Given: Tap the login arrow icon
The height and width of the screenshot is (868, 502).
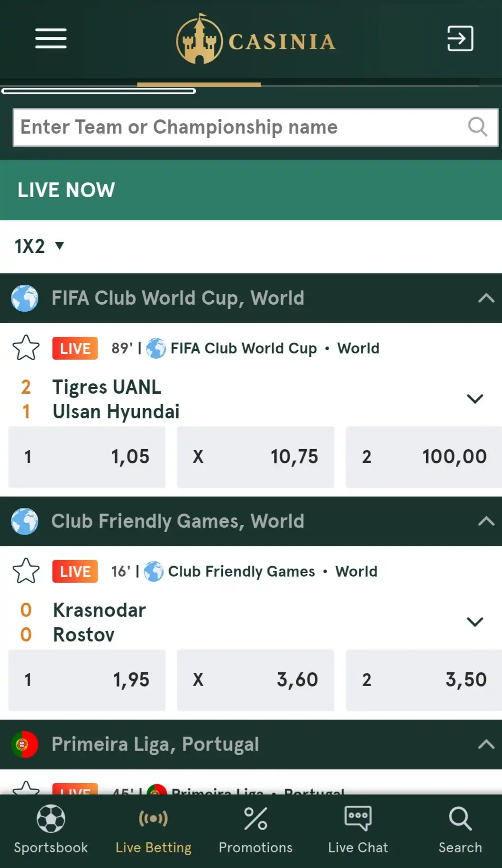Looking at the screenshot, I should (x=460, y=38).
